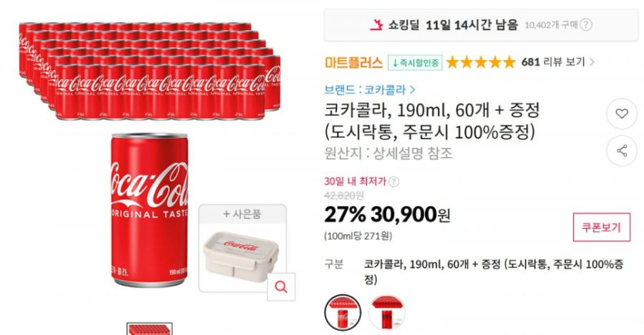Select the second circular product option
The image size is (644, 335).
[x=386, y=313]
